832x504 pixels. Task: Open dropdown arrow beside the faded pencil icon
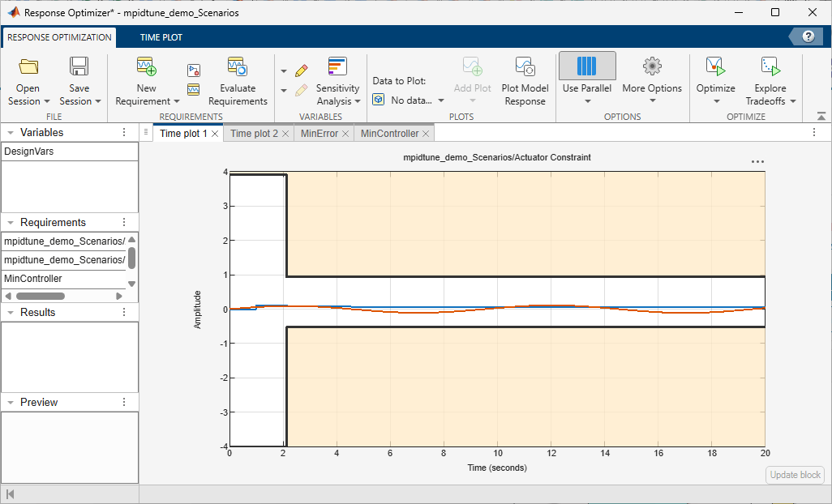[x=284, y=91]
